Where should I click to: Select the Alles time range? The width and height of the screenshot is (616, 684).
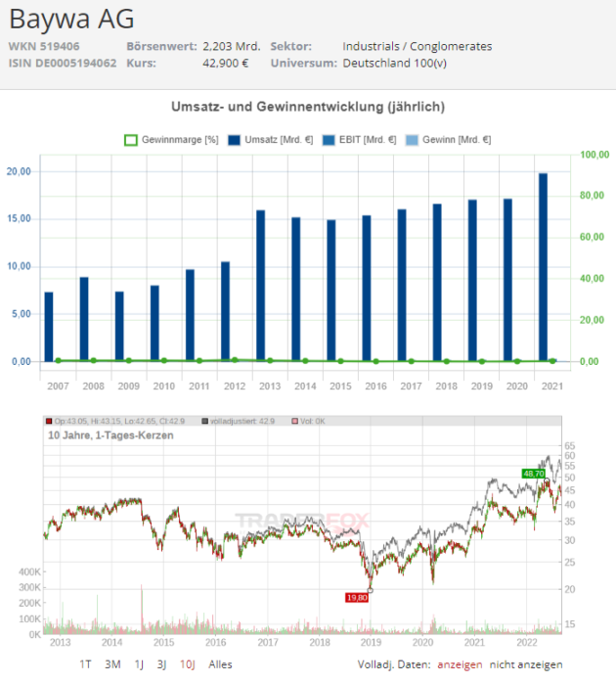pyautogui.click(x=220, y=664)
